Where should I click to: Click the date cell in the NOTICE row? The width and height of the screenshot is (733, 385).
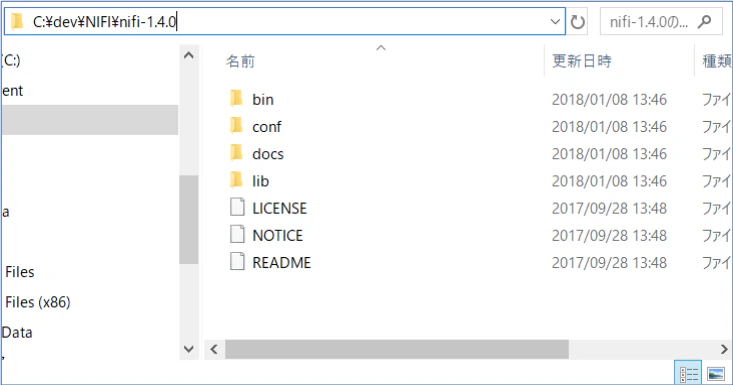point(609,235)
